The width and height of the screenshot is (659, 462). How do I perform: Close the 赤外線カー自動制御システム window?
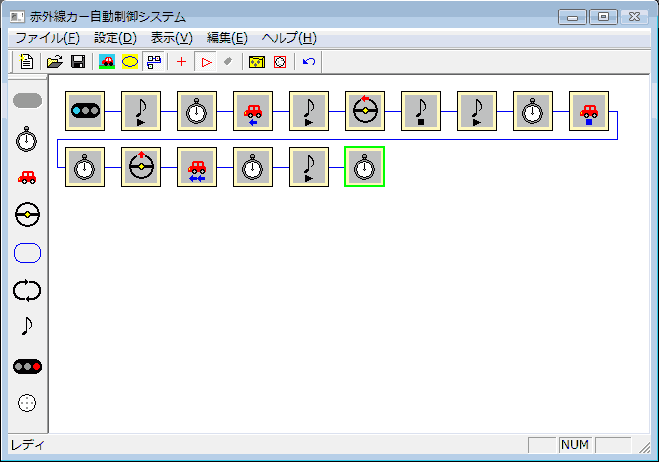634,17
